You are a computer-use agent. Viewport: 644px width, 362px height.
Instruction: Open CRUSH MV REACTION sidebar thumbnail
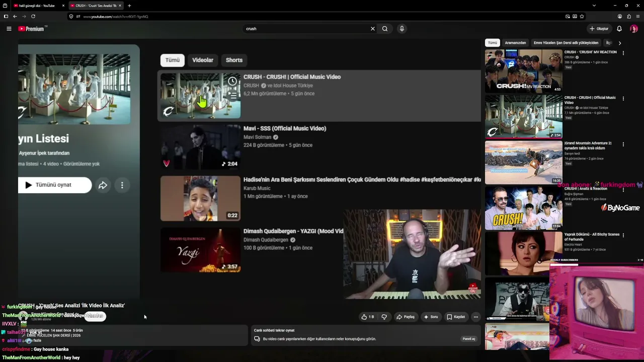point(524,70)
